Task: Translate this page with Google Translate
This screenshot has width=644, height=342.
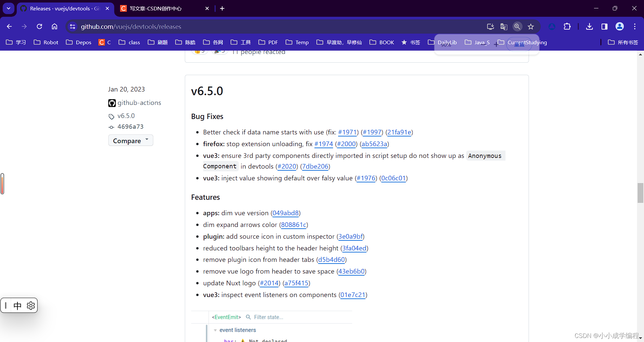Action: (504, 26)
